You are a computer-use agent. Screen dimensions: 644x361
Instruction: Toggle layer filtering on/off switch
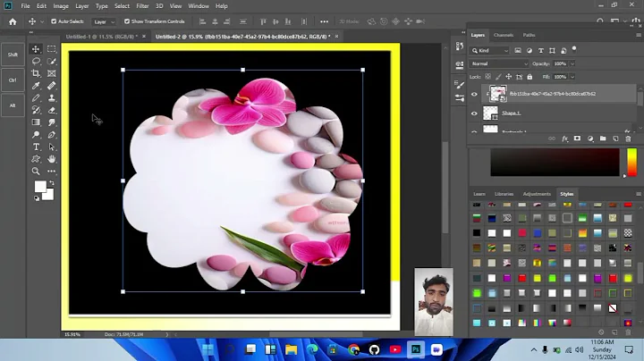(x=574, y=49)
